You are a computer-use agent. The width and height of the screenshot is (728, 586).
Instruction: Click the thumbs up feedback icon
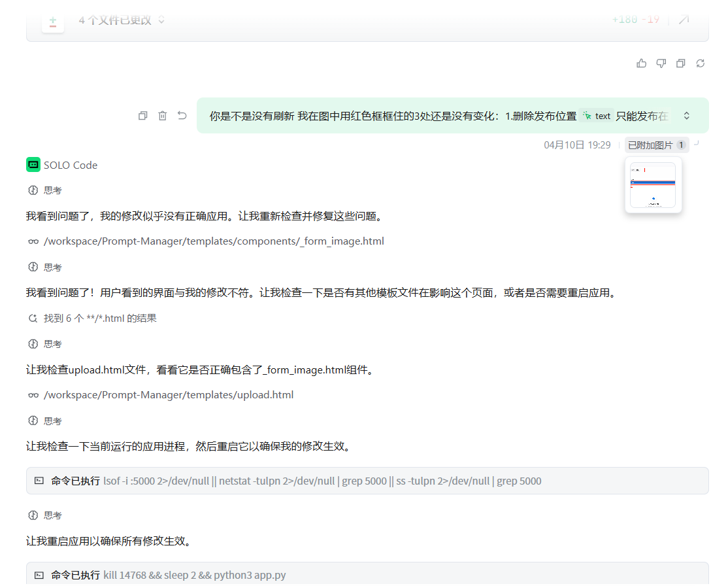[641, 63]
